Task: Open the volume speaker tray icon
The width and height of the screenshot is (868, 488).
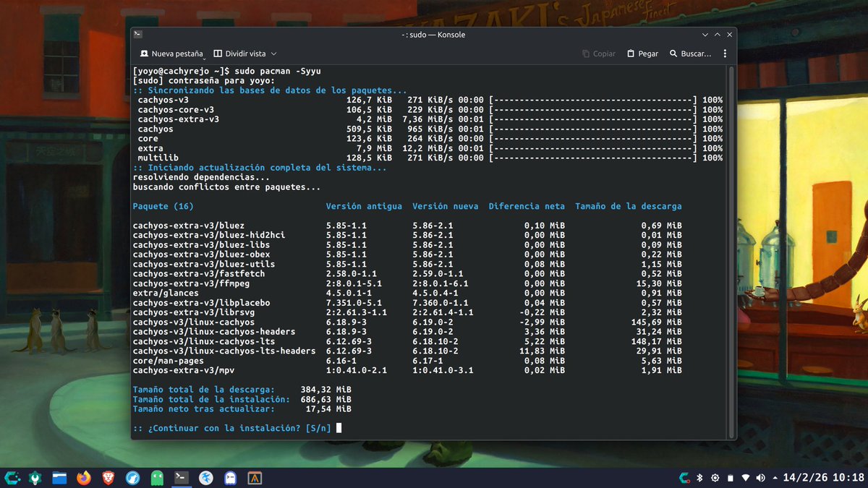Action: 760,478
